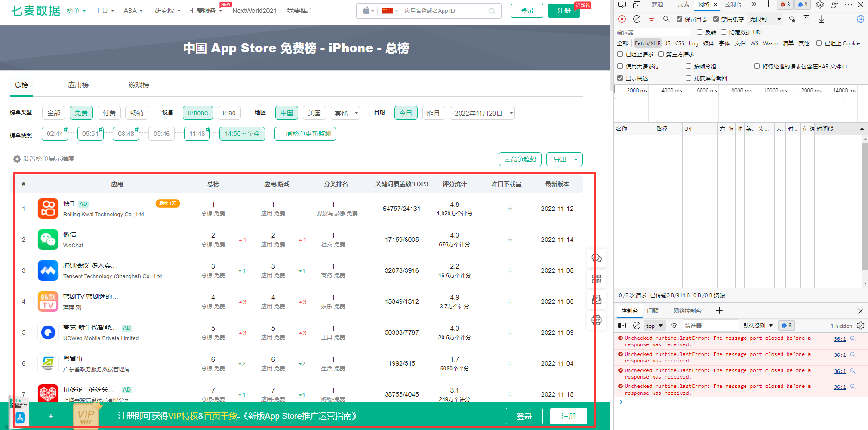Switch to 网络控制台 drawer tab
868x430 pixels.
point(687,311)
